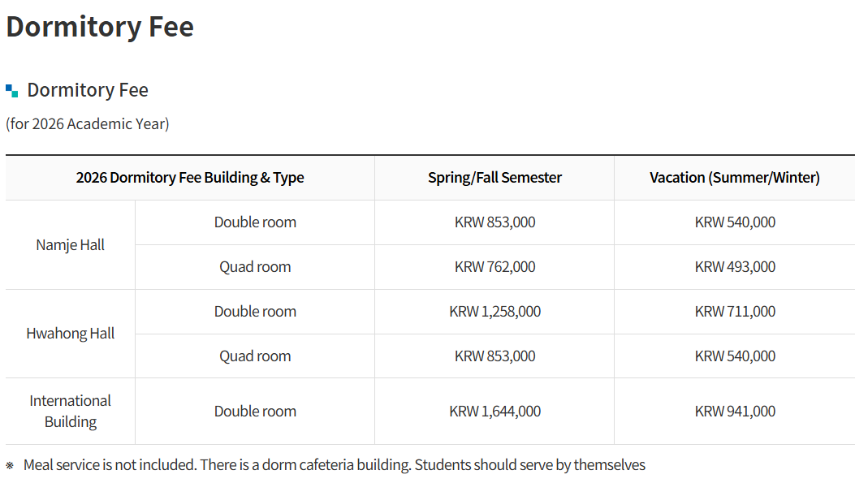Screen dimensions: 868x483
Task: Click the Namje Hall row label
Action: [71, 244]
